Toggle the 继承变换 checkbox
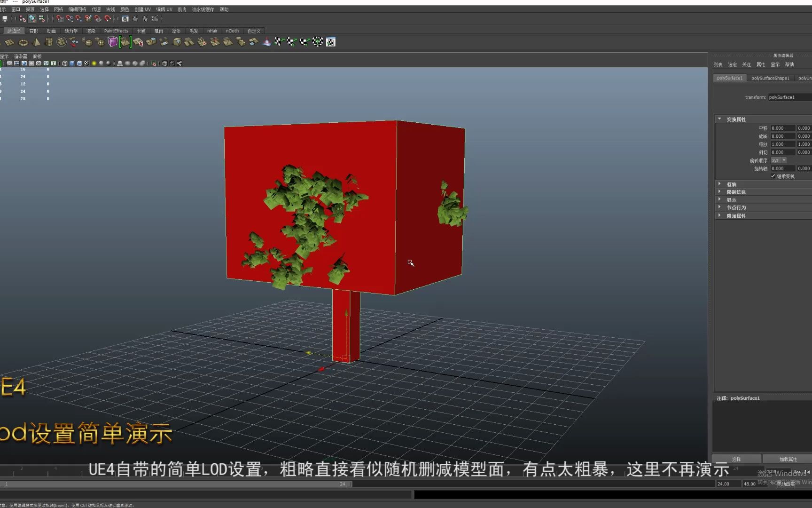The height and width of the screenshot is (508, 812). (x=773, y=176)
